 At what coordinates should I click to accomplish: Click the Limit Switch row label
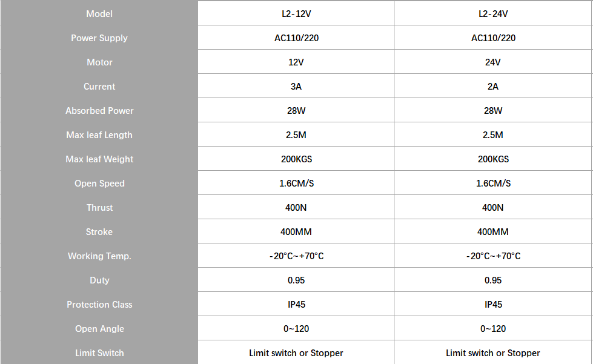point(99,352)
